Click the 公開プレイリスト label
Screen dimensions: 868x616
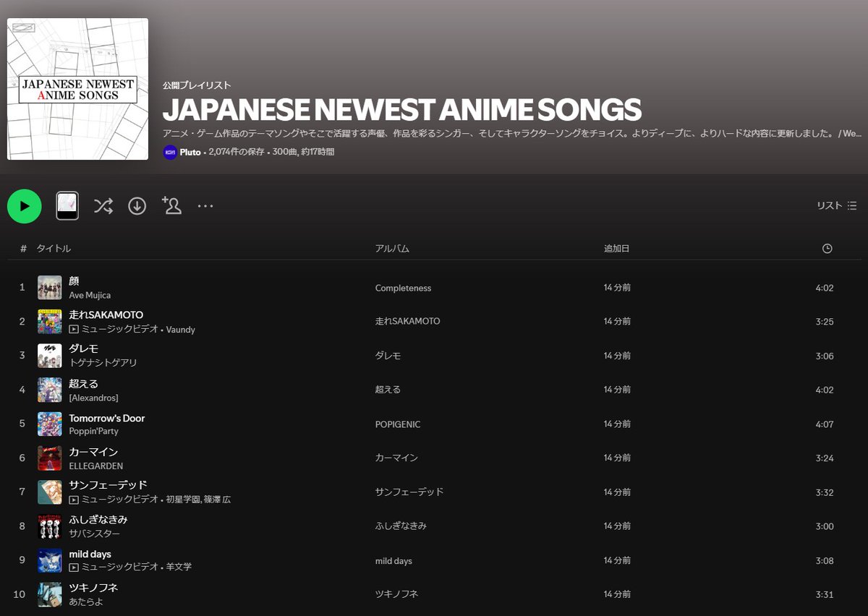tap(197, 85)
